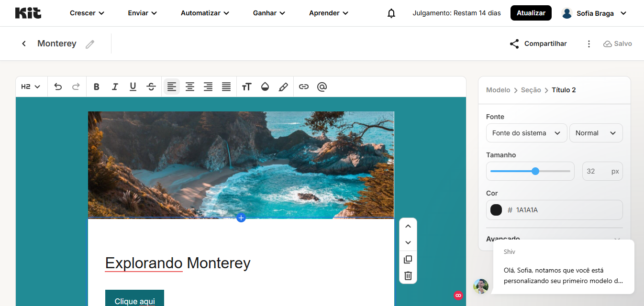The image size is (644, 306).
Task: Click the undo arrow icon
Action: click(57, 87)
